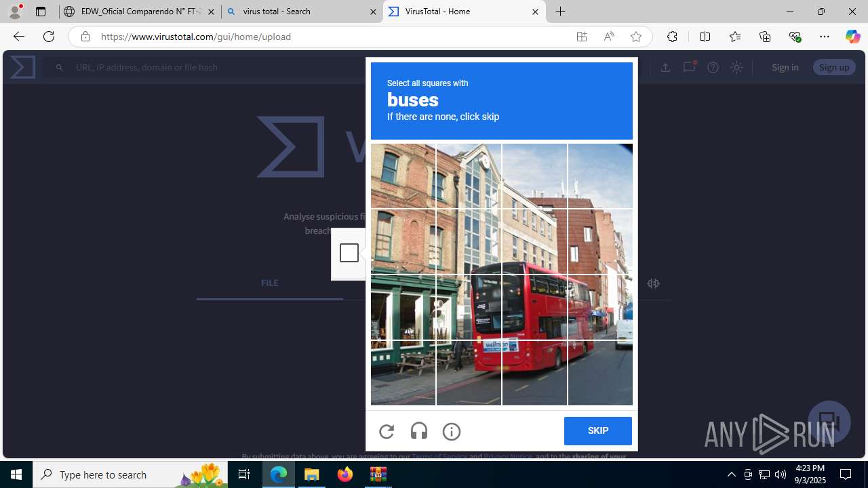
Task: Open Firefox from the taskbar
Action: pos(345,474)
